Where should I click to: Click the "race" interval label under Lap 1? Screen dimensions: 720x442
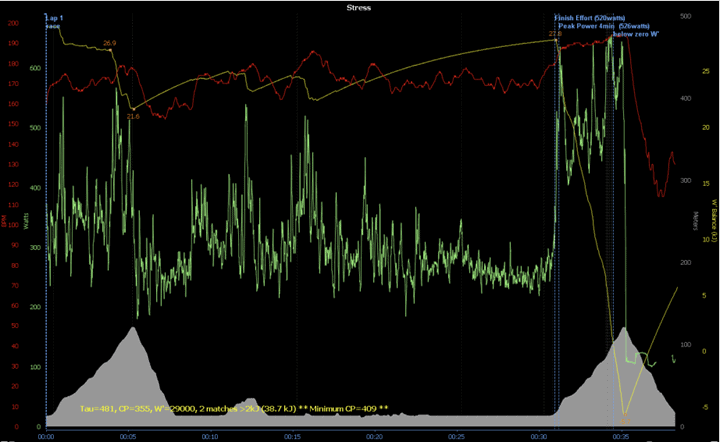pos(53,26)
